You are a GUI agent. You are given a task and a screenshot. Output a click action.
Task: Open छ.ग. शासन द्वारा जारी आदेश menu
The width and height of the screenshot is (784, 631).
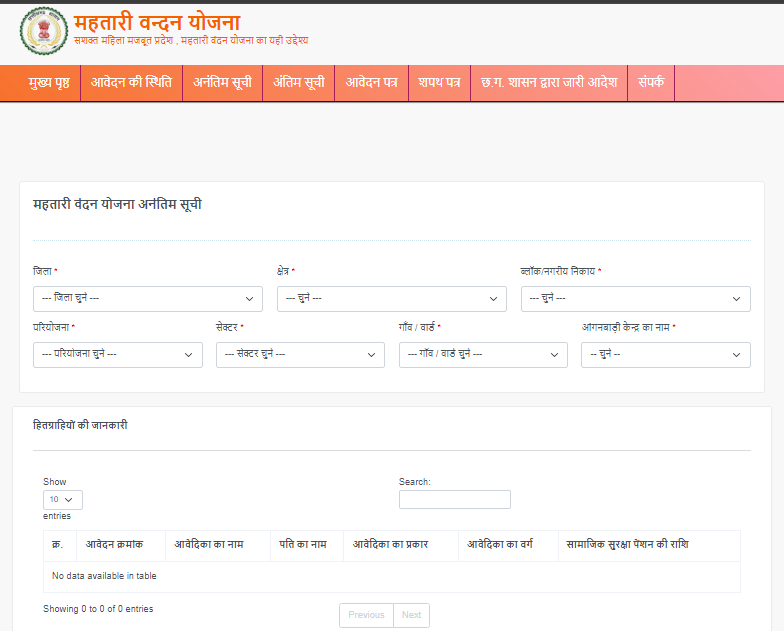click(x=549, y=82)
